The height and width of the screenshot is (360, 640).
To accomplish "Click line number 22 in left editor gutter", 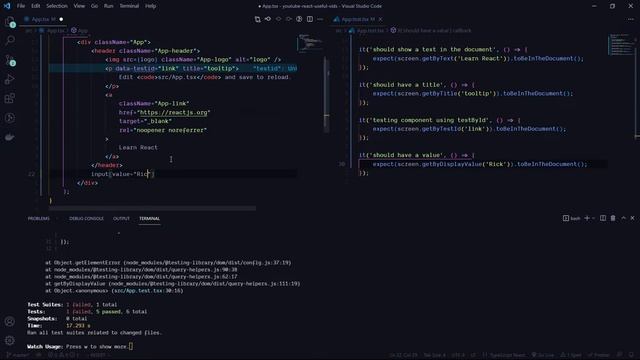I will pos(31,174).
